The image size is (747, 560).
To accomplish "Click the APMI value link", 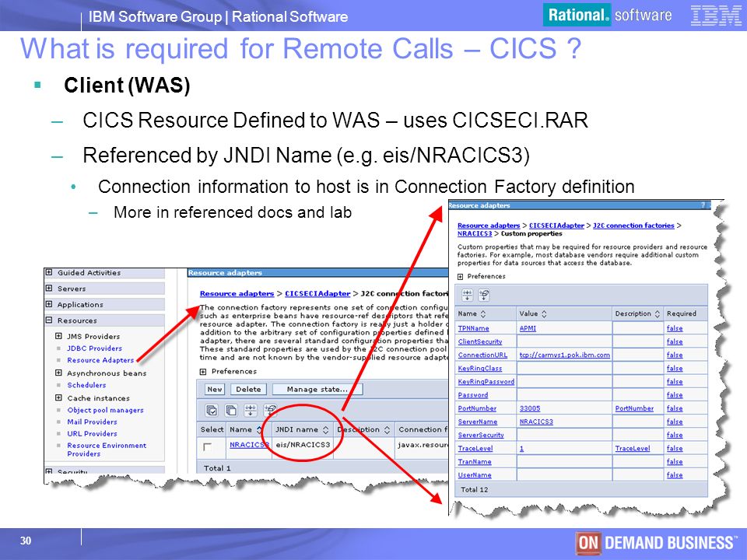I will click(528, 328).
